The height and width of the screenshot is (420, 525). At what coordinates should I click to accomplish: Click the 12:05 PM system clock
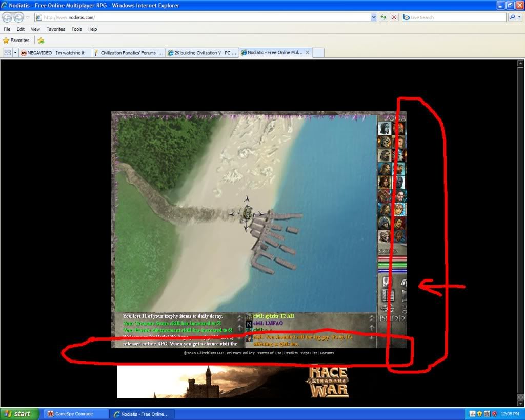click(x=510, y=414)
